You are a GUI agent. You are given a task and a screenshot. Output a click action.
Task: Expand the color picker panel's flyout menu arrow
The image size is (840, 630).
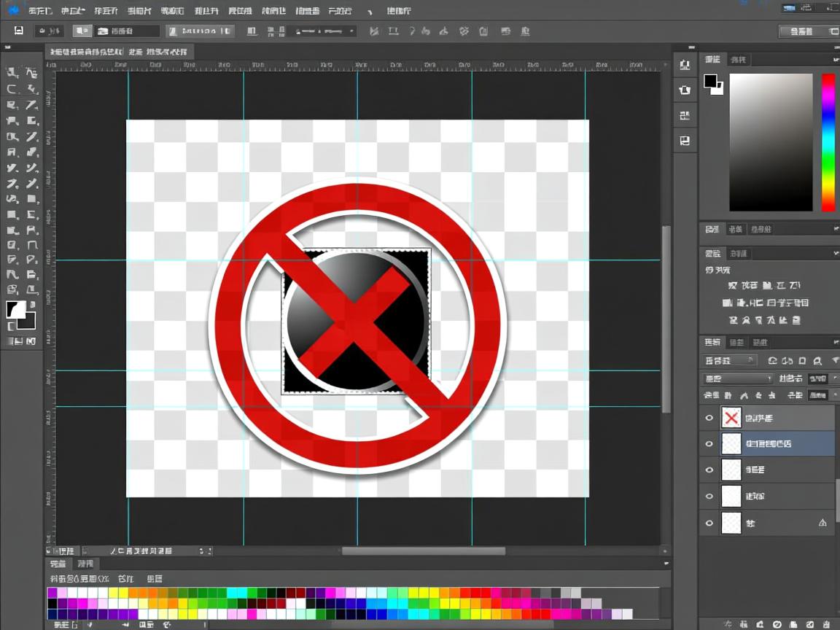836,59
